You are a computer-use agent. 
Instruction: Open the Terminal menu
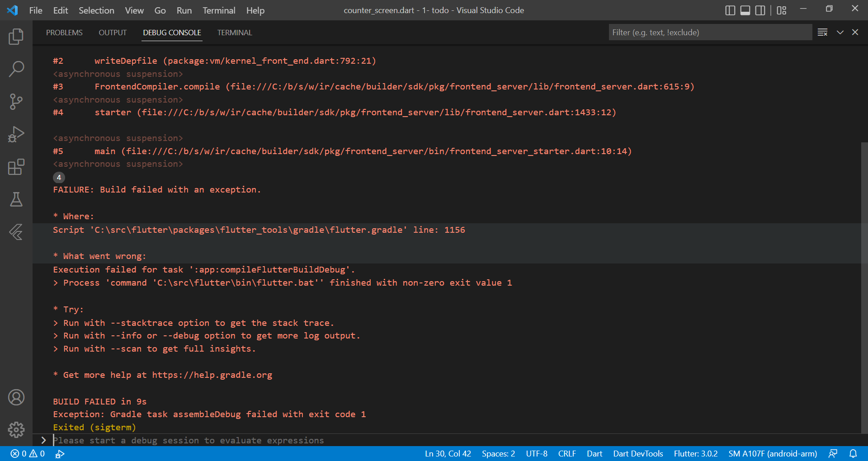(x=219, y=10)
